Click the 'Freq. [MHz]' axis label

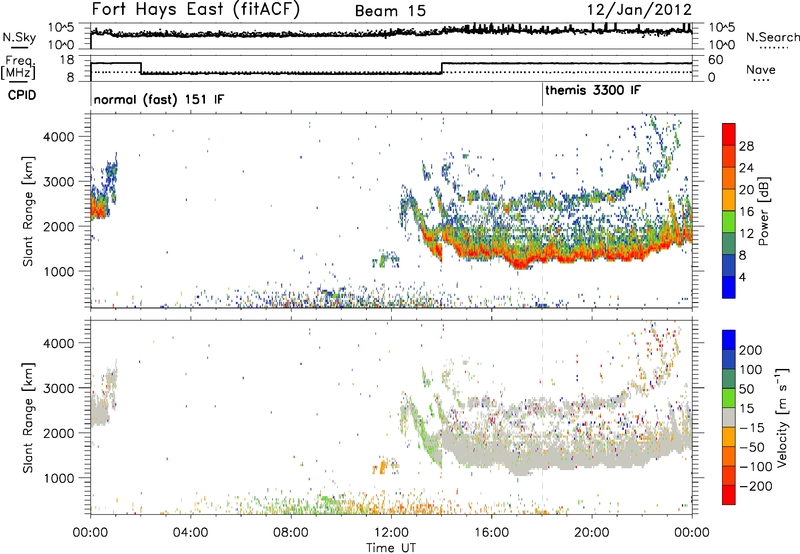pos(19,67)
